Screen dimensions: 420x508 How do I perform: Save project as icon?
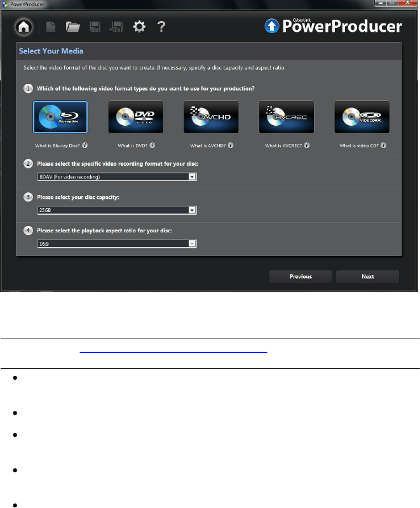(x=116, y=27)
